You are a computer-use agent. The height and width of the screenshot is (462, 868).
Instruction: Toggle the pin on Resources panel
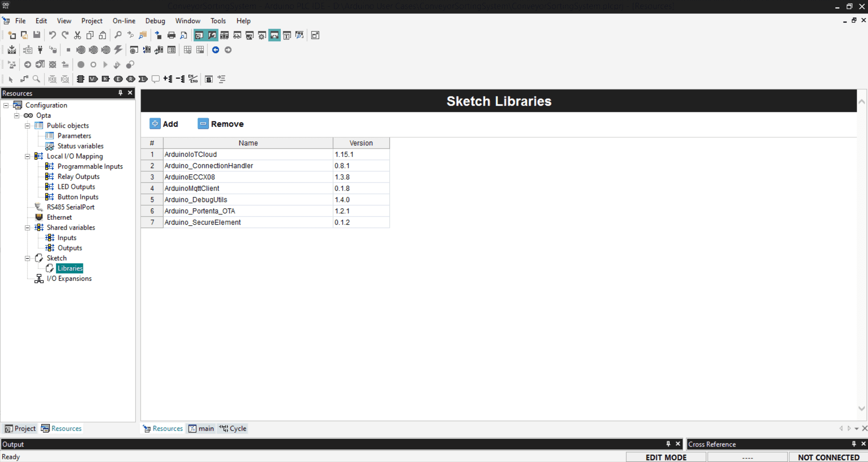click(x=120, y=93)
